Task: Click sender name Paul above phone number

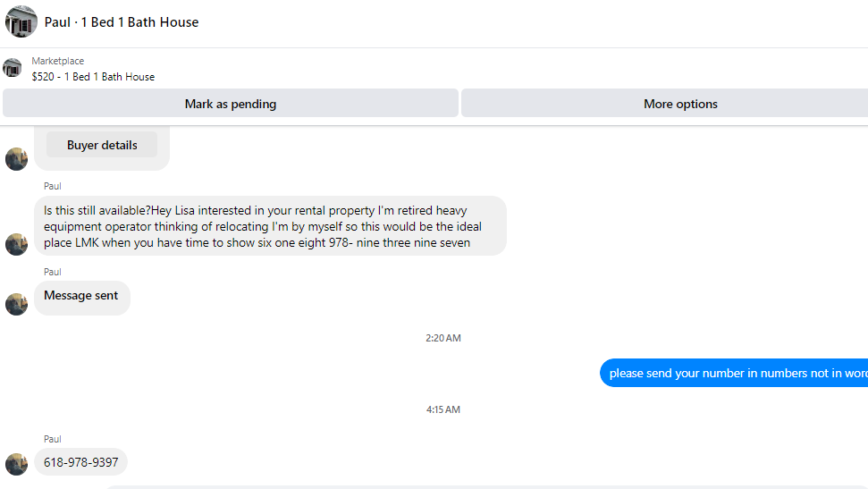Action: tap(52, 439)
